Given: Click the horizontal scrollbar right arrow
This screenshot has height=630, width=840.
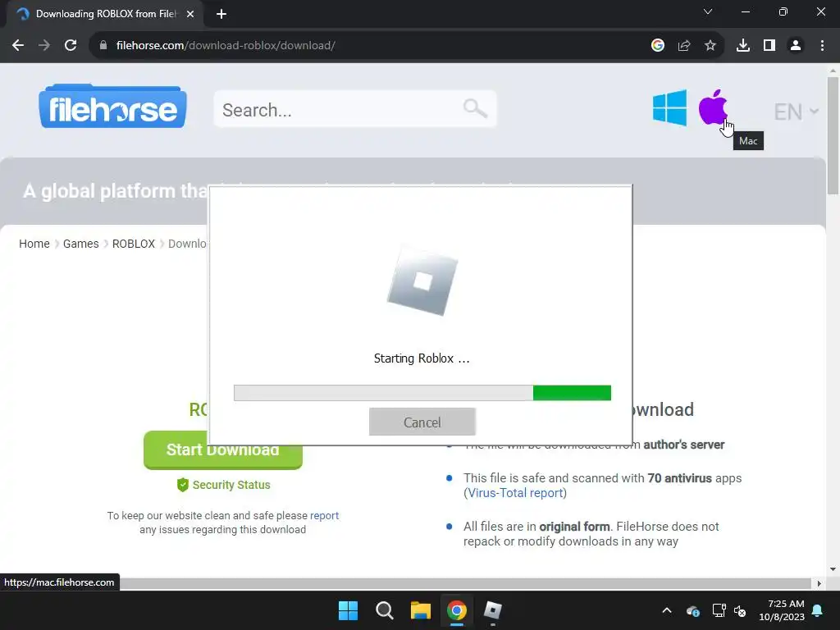Looking at the screenshot, I should [x=819, y=583].
